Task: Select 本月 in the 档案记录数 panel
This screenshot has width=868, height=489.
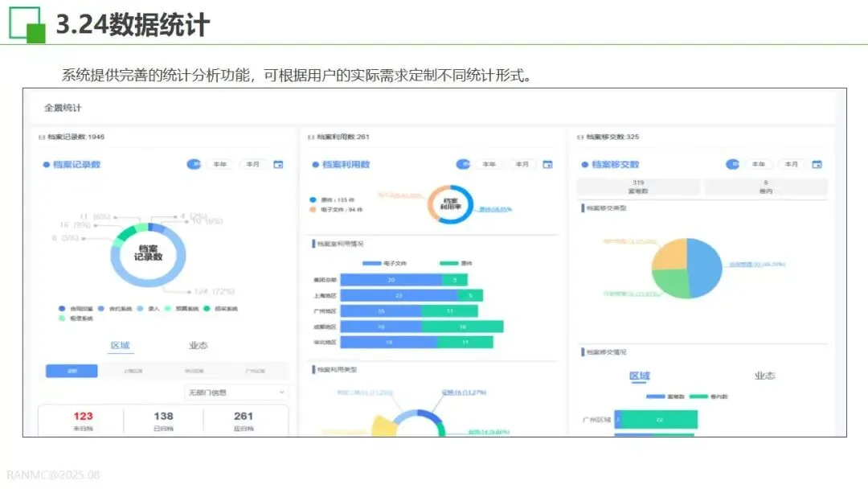Action: point(252,165)
